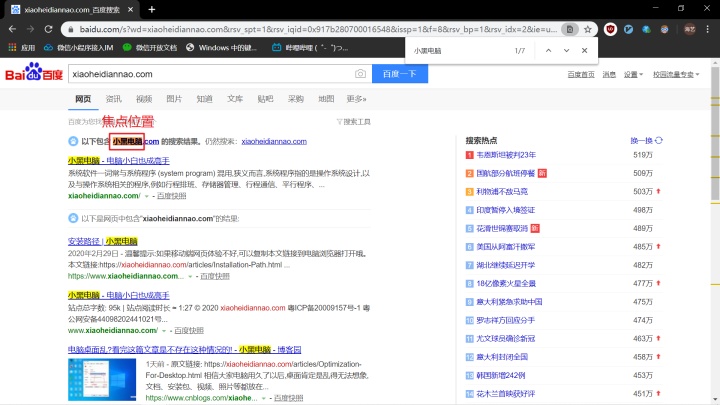Click the Baidu logo
Viewport: 720px width, 405px height.
(x=34, y=73)
